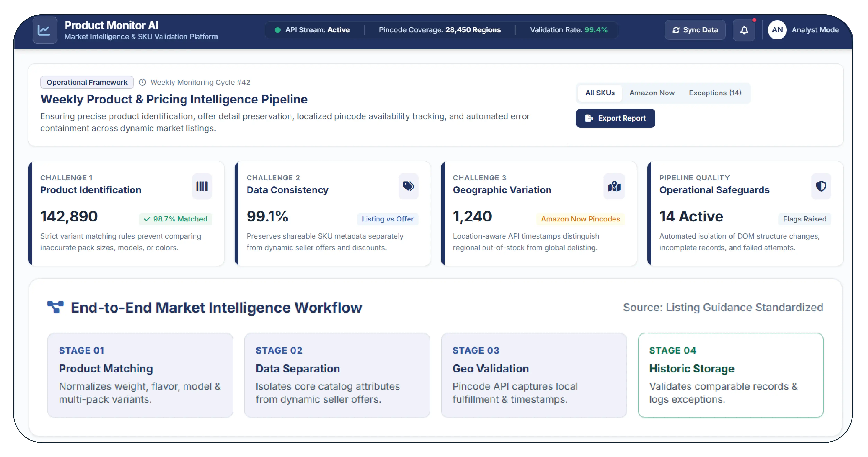Click the shield icon on Operational Safeguards
The image size is (868, 457).
[821, 186]
